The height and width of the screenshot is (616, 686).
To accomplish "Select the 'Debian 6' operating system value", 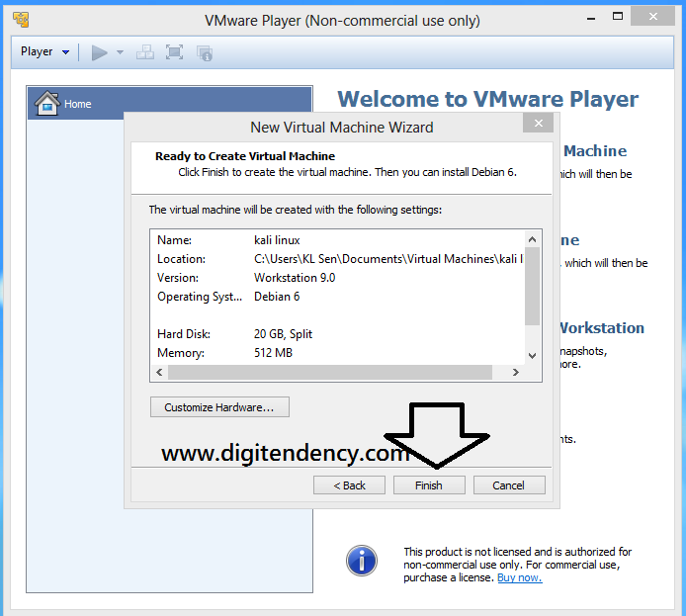I will 277,297.
